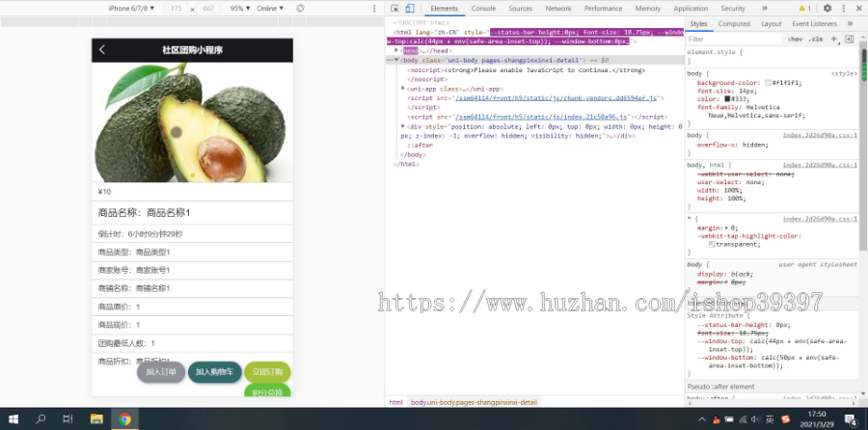Switch to the Computed styles tab
The width and height of the screenshot is (868, 430).
734,24
